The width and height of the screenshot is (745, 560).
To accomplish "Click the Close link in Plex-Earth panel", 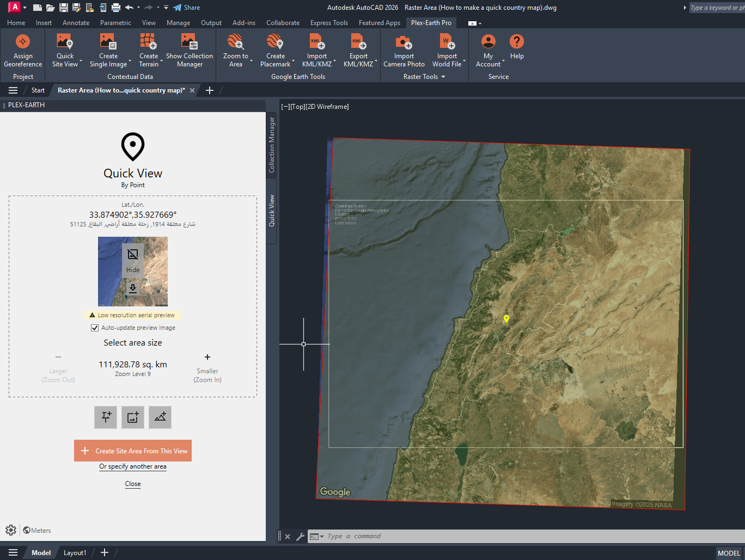I will click(x=133, y=484).
